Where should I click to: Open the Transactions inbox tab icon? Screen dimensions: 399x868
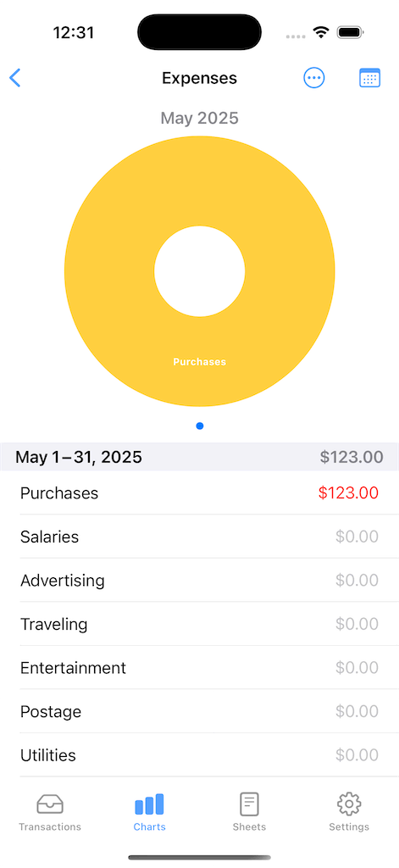point(50,804)
